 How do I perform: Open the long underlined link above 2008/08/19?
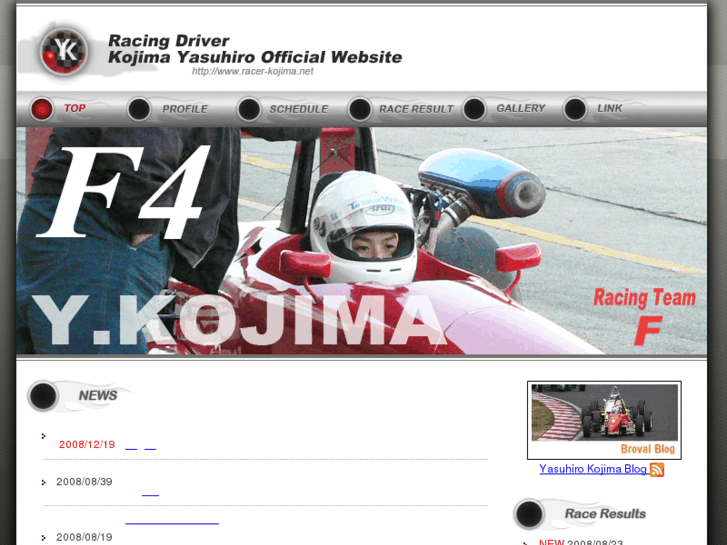coord(172,520)
